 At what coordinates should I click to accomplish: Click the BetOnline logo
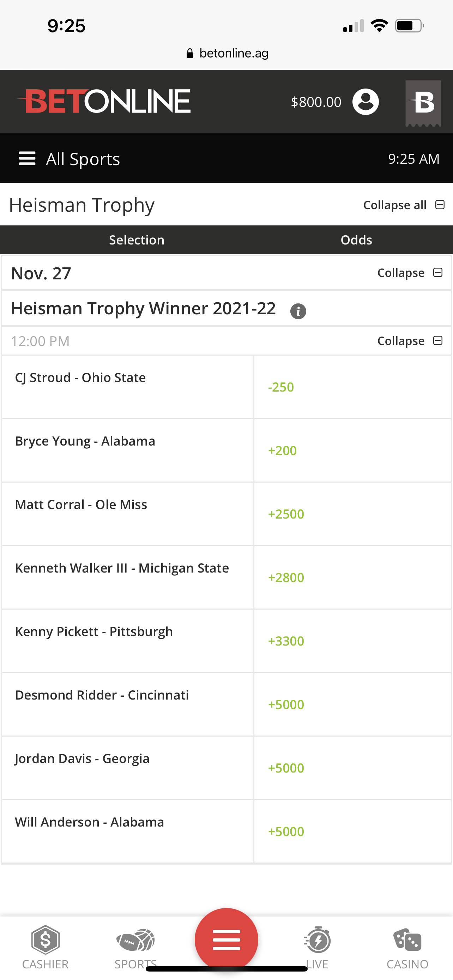pos(104,101)
